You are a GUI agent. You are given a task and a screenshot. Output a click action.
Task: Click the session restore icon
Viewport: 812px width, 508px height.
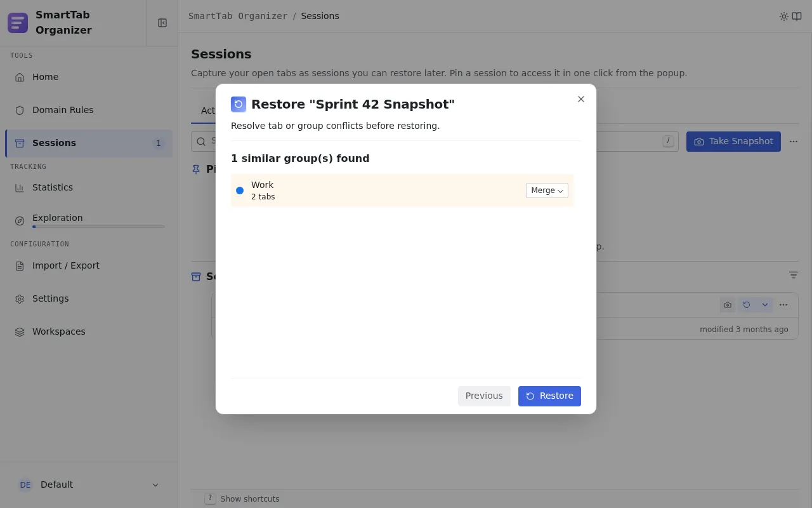pyautogui.click(x=747, y=305)
